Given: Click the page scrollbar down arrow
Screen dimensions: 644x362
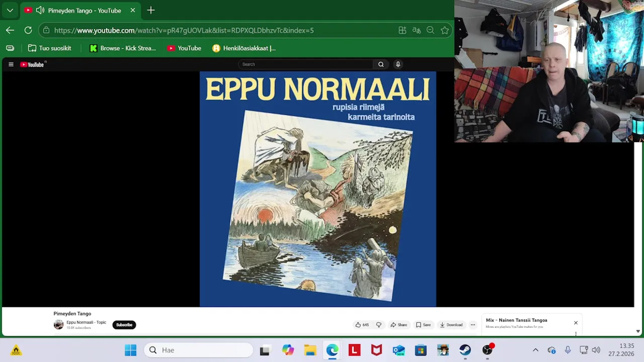Looking at the screenshot, I should pos(638,331).
